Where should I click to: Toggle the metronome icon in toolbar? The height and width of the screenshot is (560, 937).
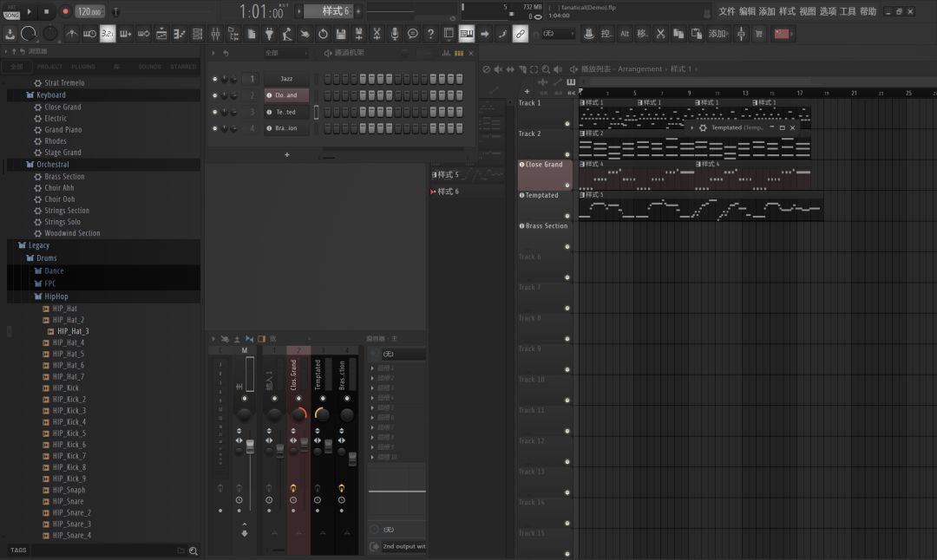tap(72, 34)
